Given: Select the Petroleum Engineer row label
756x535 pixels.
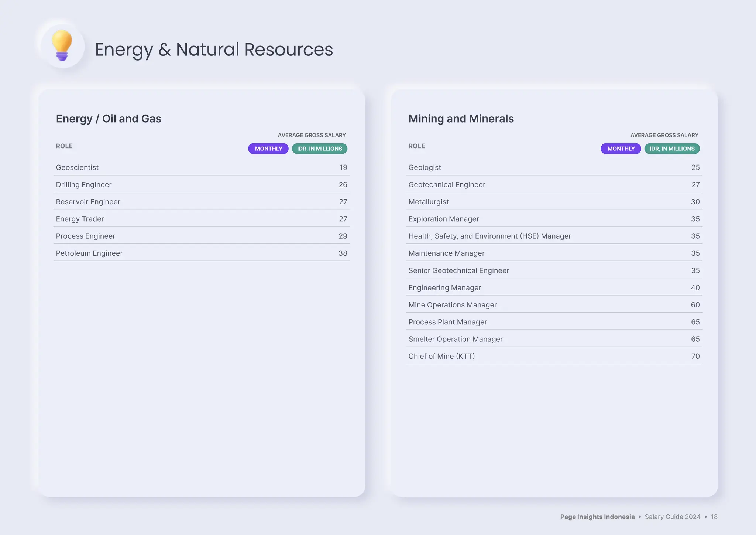Looking at the screenshot, I should pos(89,253).
